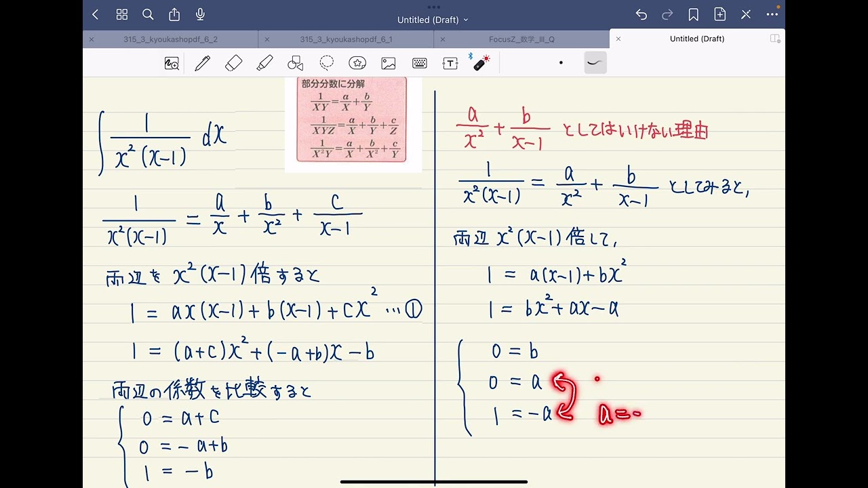
Task: Select the Lasso selection tool
Action: click(327, 63)
